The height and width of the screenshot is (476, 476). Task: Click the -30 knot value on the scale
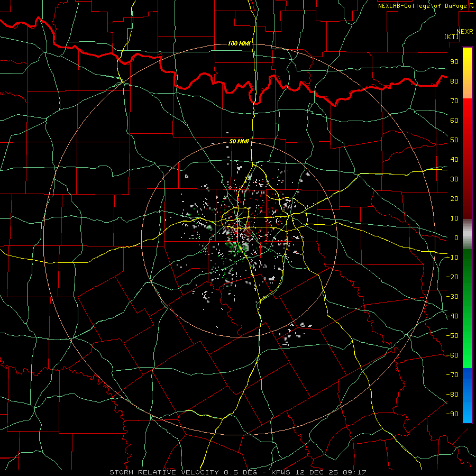452,297
